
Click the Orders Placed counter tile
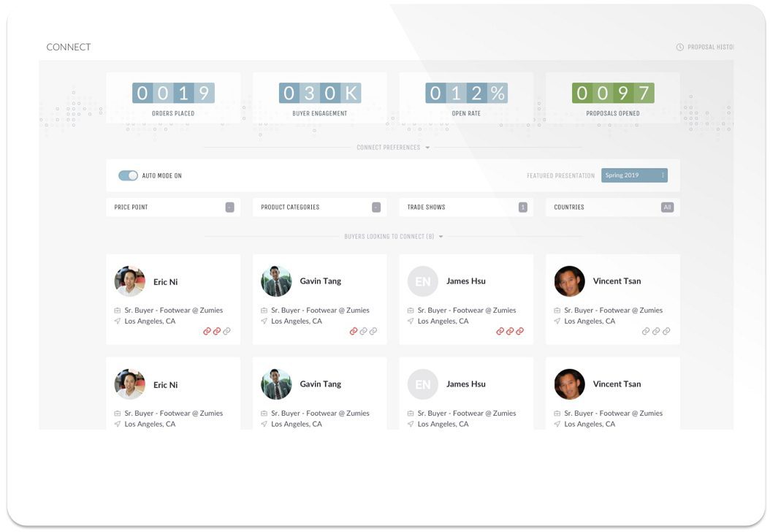tap(173, 98)
